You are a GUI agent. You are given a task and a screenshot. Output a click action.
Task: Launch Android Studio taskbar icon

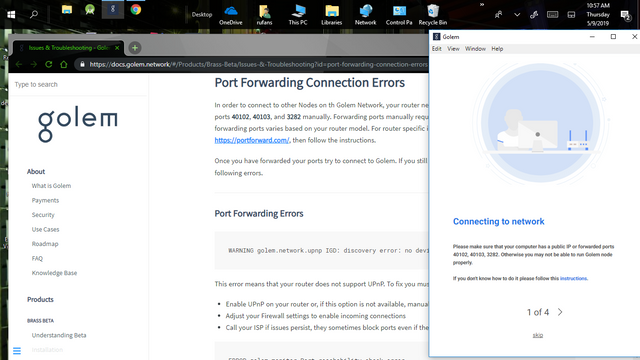pyautogui.click(x=90, y=9)
